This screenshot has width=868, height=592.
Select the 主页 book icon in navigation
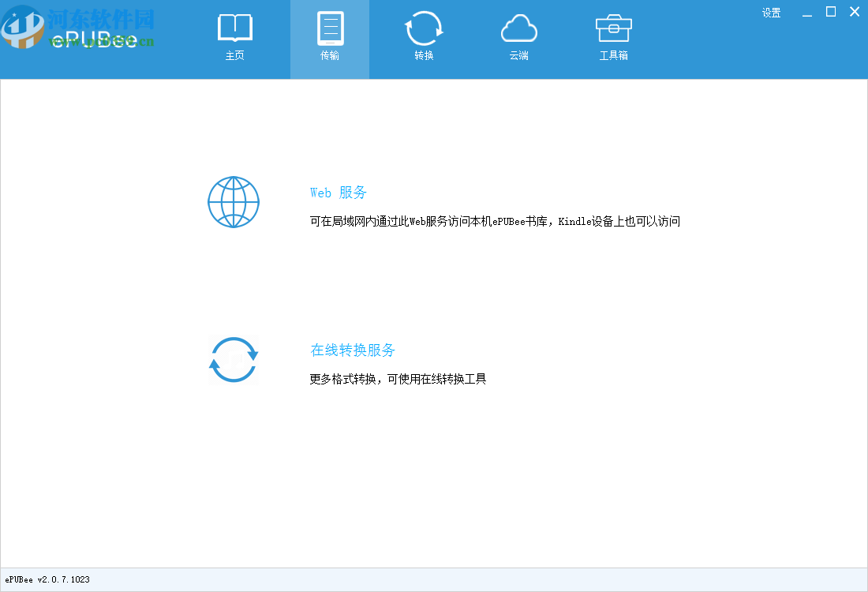(234, 29)
